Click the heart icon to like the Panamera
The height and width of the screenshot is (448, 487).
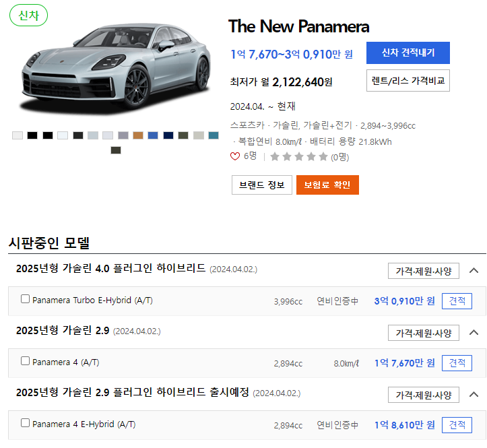point(235,156)
